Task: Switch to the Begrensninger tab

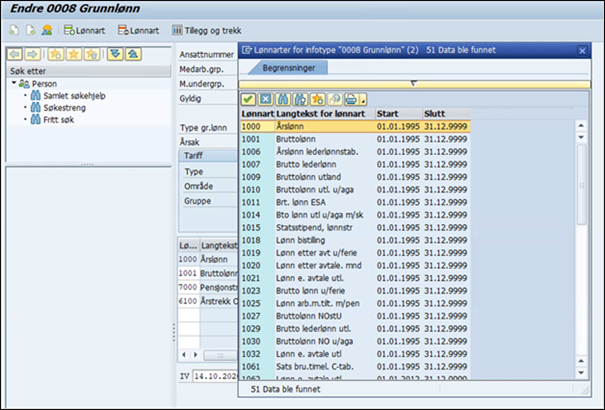Action: tap(289, 68)
